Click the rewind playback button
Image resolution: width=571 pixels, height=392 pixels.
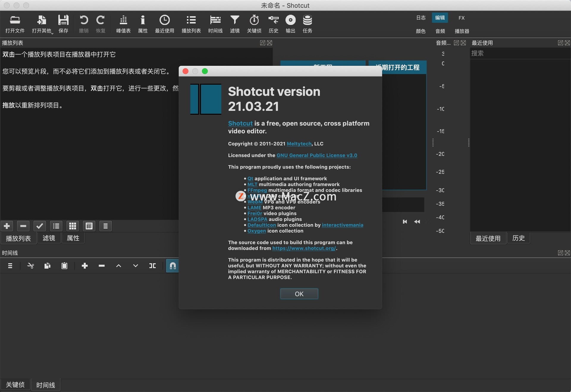pos(417,222)
